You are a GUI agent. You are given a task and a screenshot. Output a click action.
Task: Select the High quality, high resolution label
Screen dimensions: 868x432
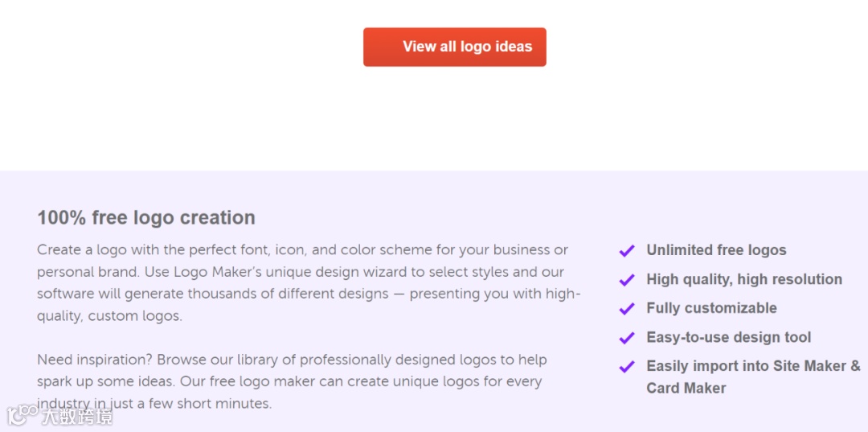[744, 279]
